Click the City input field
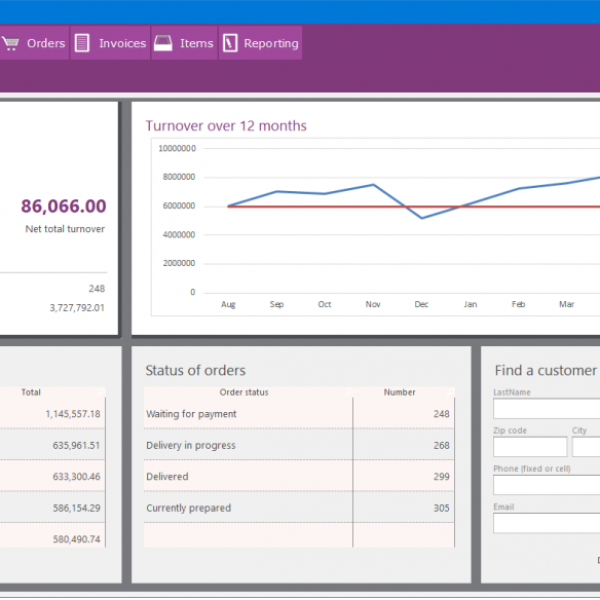This screenshot has height=600, width=600. tap(586, 447)
